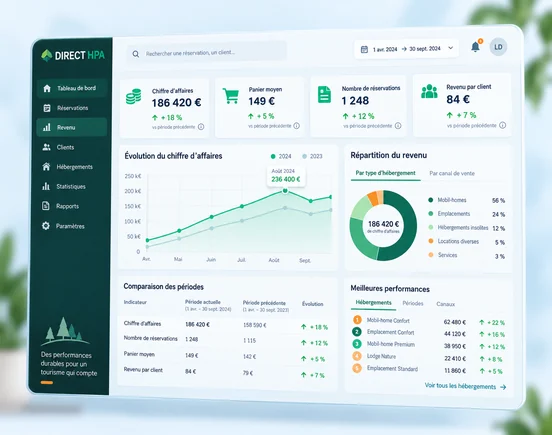Viewport: 552px width, 435px height.
Task: Open the LD user avatar menu
Action: click(x=498, y=47)
